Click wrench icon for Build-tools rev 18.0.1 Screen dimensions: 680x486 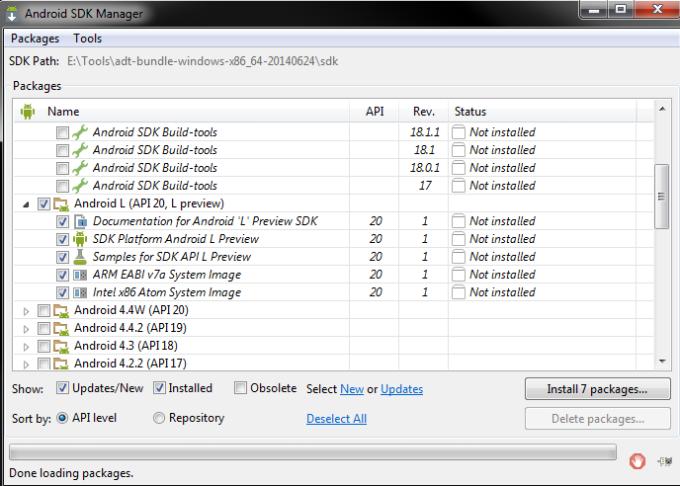point(80,168)
